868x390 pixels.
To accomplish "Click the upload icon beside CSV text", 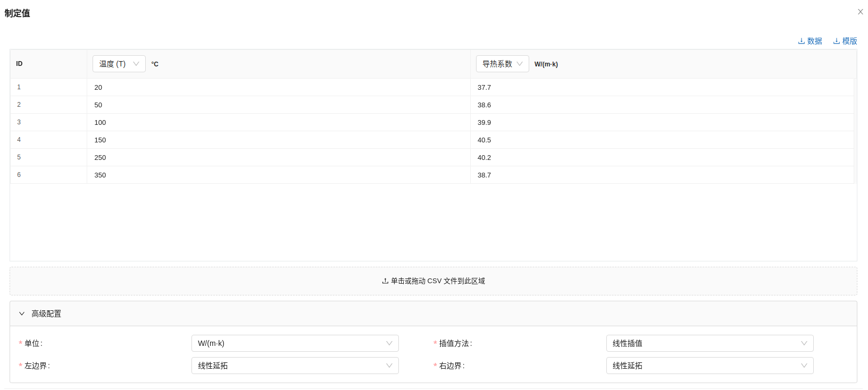I will pyautogui.click(x=385, y=281).
